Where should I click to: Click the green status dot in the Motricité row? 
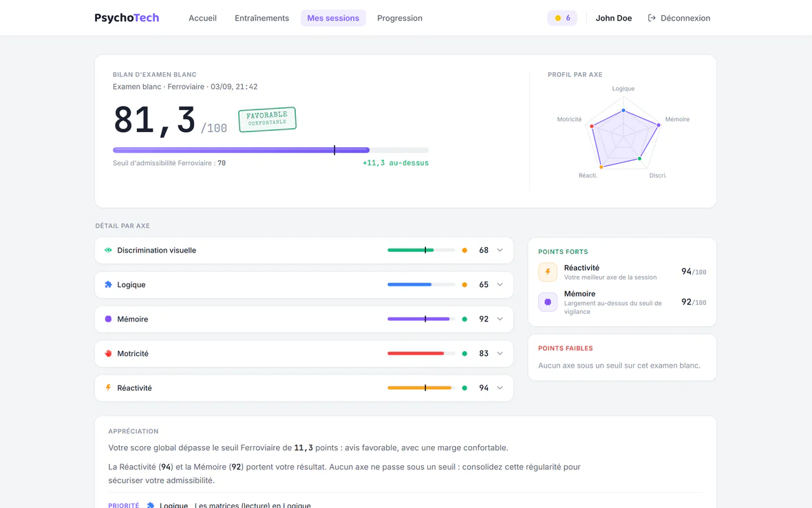(464, 353)
